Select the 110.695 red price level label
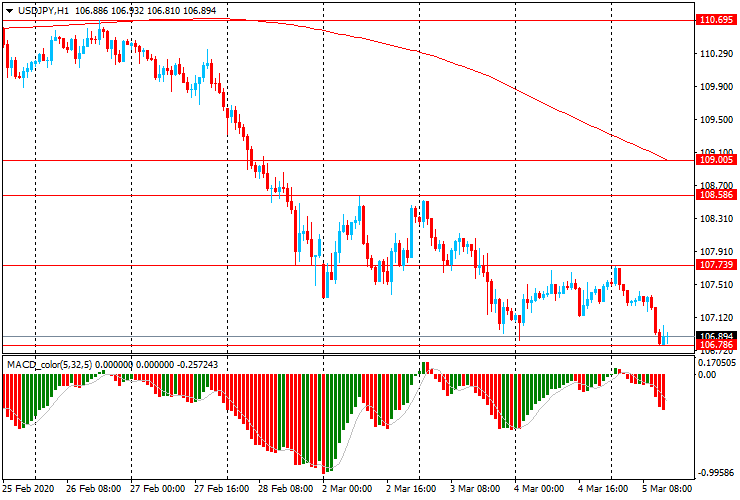740x500 pixels. coord(716,20)
